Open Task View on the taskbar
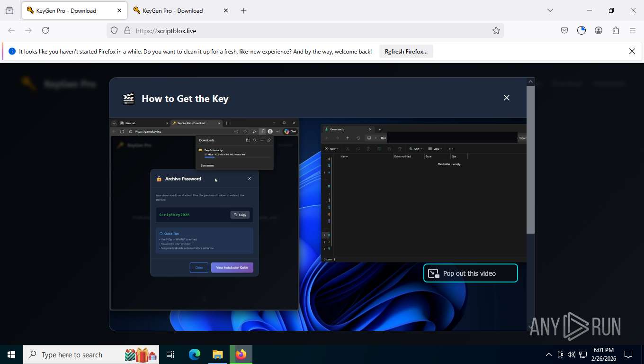Image resolution: width=644 pixels, height=364 pixels. 170,355
